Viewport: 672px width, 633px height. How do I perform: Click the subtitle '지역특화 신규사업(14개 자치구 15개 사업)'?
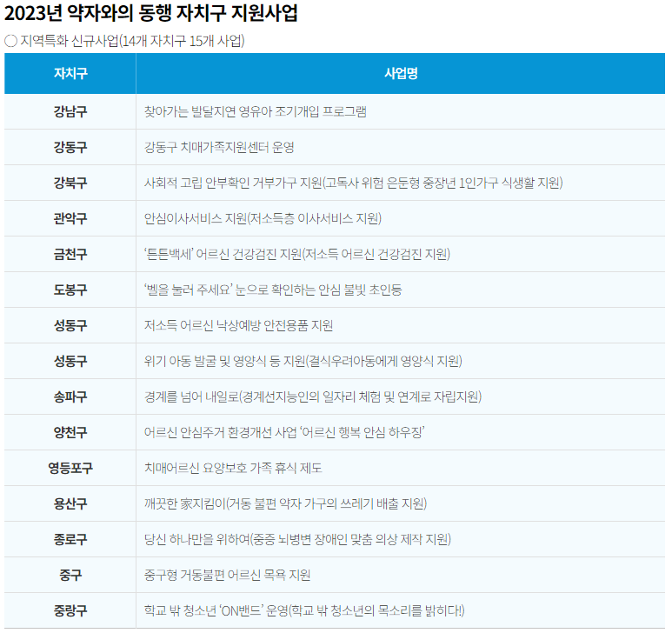coord(132,41)
